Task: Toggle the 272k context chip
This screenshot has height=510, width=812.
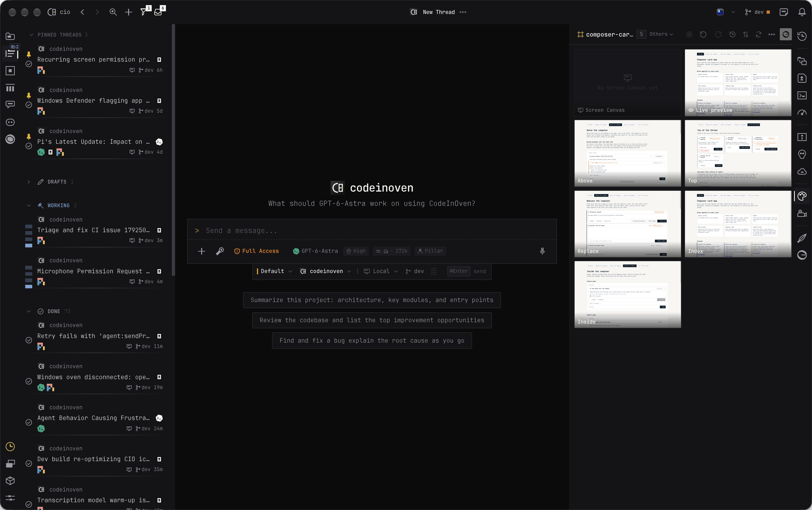Action: coord(392,251)
